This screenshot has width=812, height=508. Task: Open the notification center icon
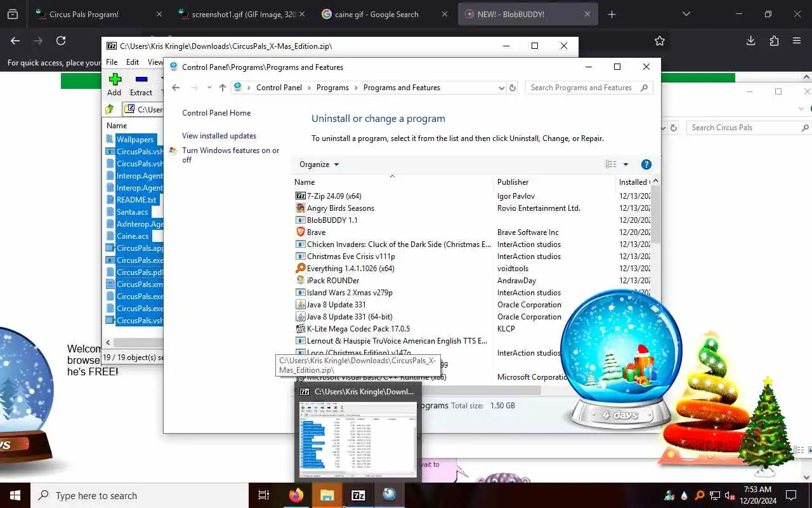point(791,495)
